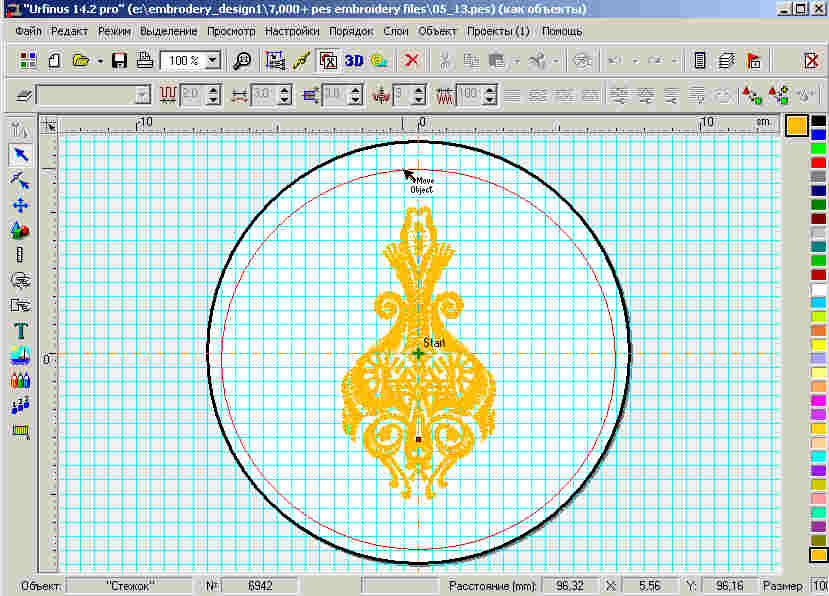This screenshot has height=596, width=829.
Task: Select the four-arrow move tool
Action: click(x=20, y=205)
